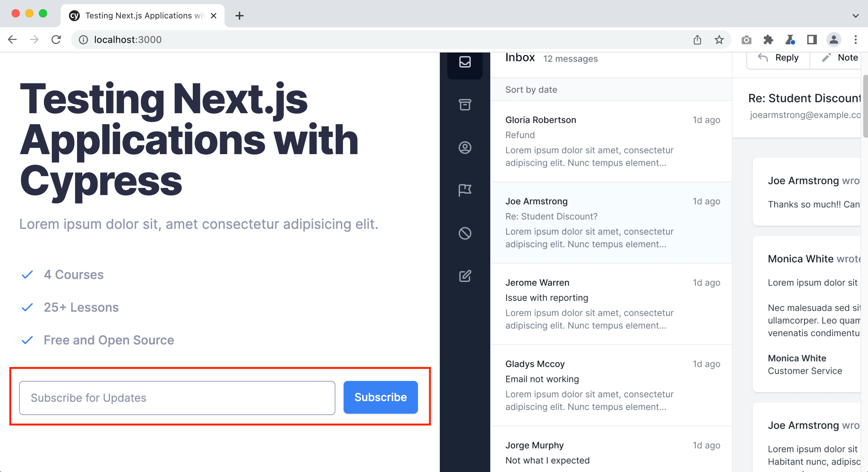Toggle the checkmark beside "25+ Lessons"
The width and height of the screenshot is (868, 472).
27,307
